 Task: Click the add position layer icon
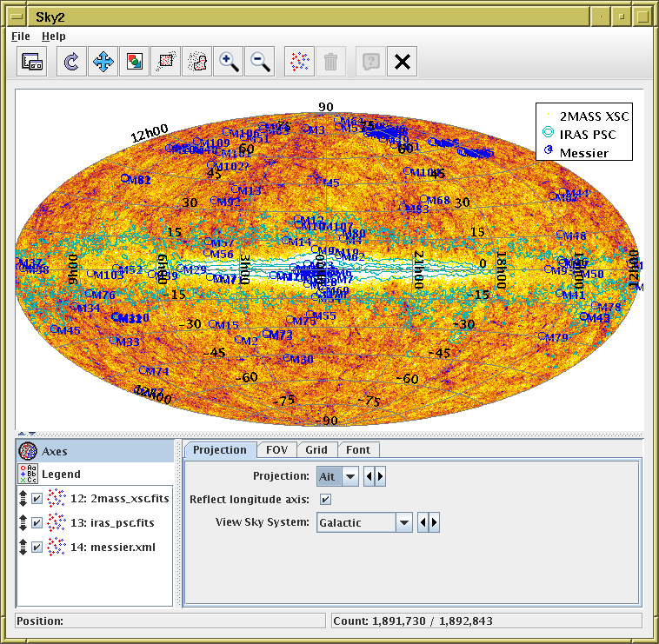[x=299, y=62]
